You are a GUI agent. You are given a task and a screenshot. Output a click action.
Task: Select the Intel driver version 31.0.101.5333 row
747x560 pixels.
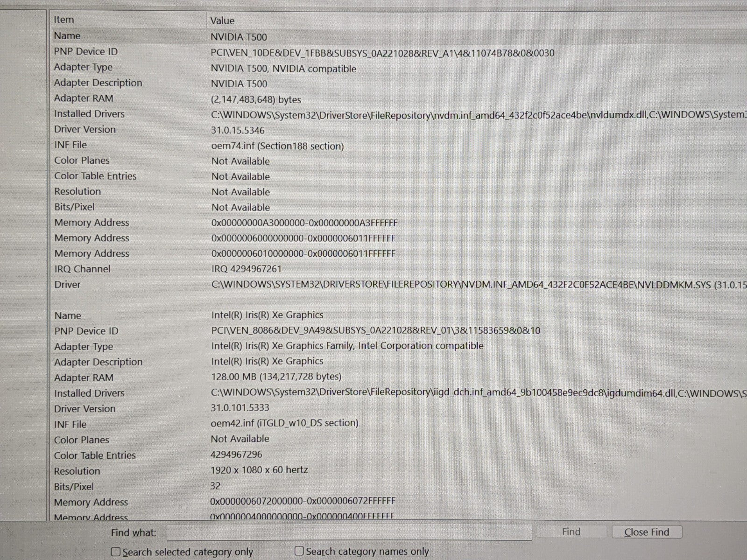point(240,408)
